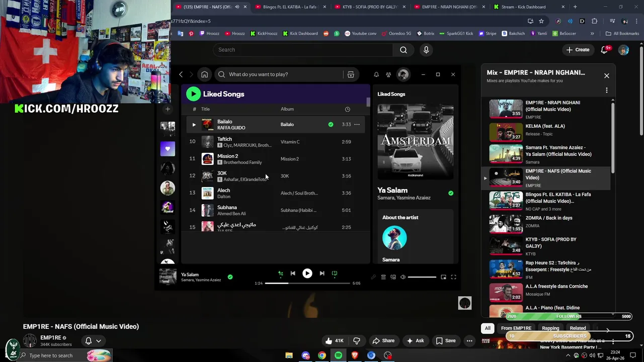Toggle repeat in Spotify player
The image size is (644, 362).
335,274
